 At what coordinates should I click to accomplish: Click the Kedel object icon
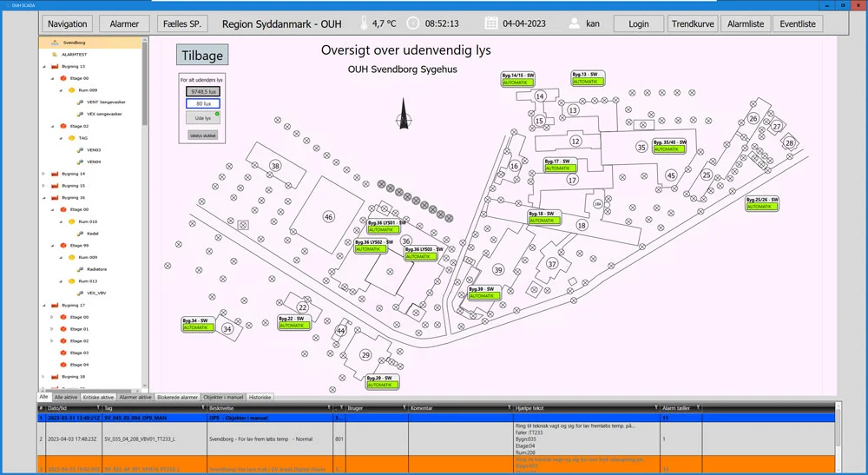click(x=80, y=234)
